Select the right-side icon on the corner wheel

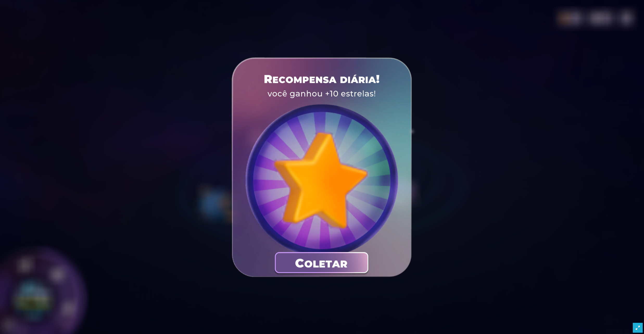69,308
